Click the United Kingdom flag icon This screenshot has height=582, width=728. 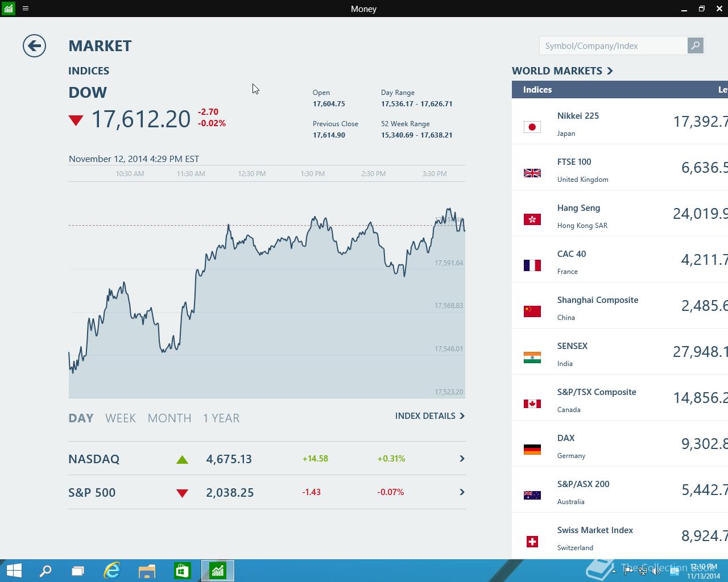pos(532,173)
